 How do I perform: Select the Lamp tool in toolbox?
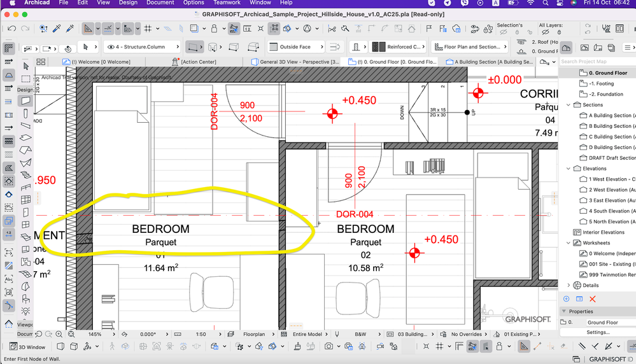click(25, 311)
